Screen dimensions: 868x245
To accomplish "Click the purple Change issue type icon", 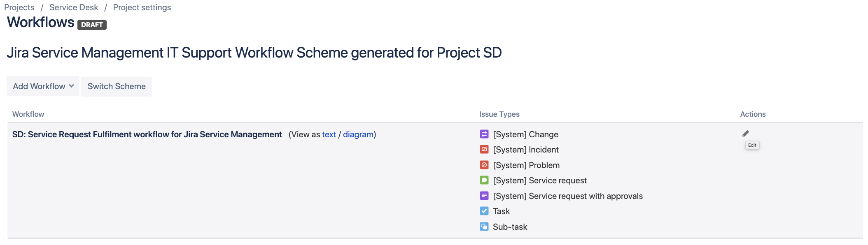I will pyautogui.click(x=484, y=134).
